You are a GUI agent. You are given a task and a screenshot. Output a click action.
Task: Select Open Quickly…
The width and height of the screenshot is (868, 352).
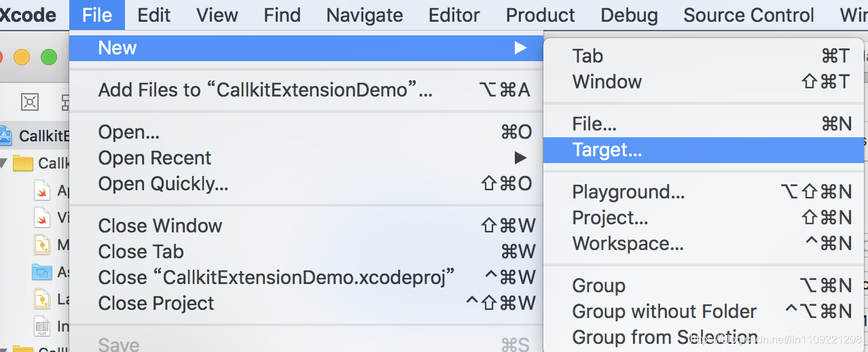click(306, 183)
